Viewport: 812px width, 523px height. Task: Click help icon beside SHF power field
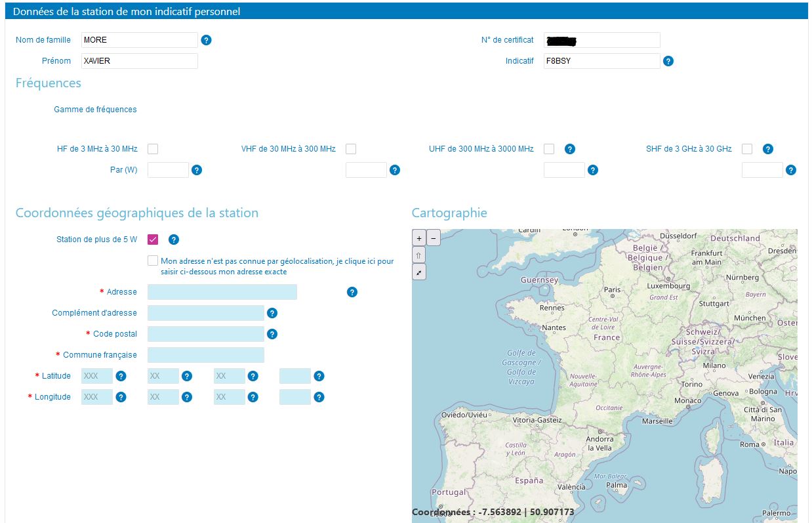pyautogui.click(x=791, y=170)
